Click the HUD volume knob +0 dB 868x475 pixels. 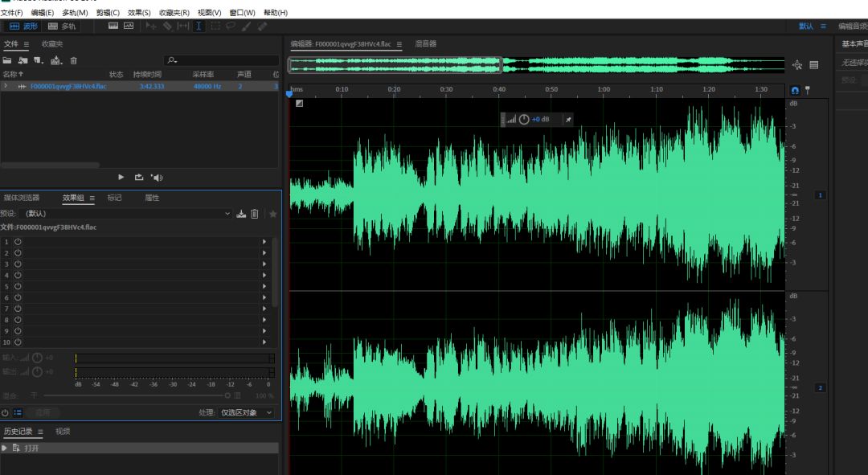[524, 119]
